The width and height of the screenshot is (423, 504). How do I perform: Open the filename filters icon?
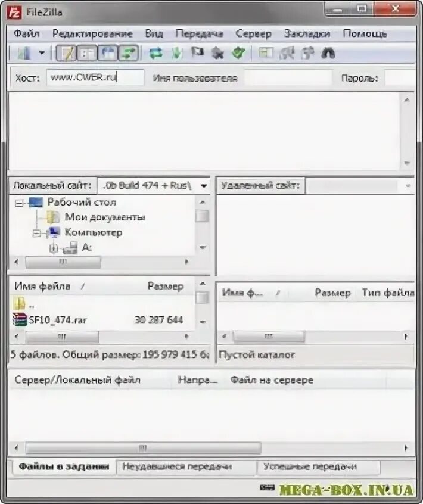coord(266,53)
